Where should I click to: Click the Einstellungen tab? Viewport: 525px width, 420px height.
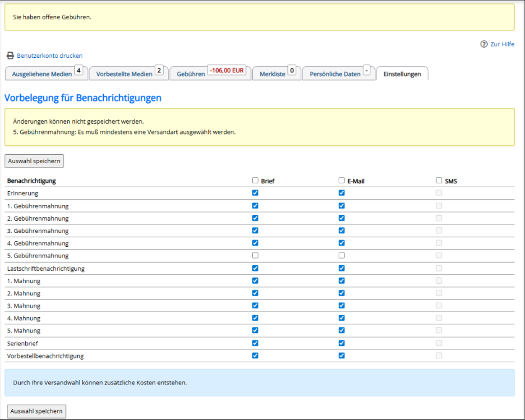pos(402,74)
